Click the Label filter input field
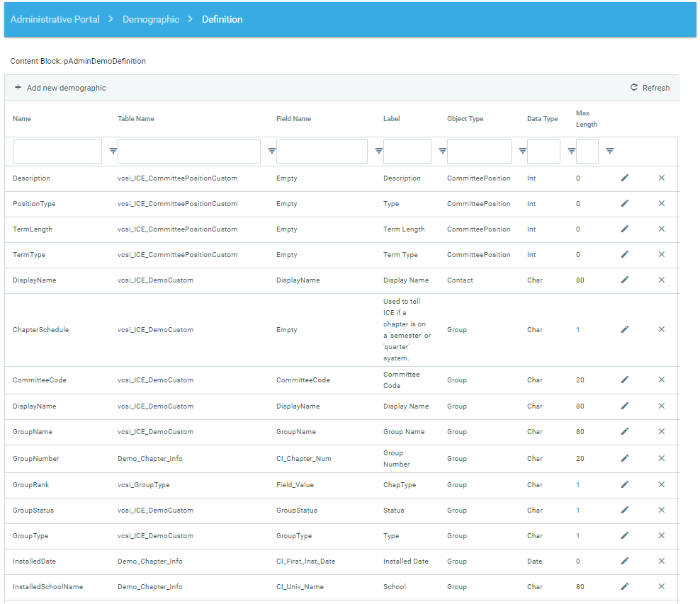This screenshot has height=604, width=700. point(407,152)
